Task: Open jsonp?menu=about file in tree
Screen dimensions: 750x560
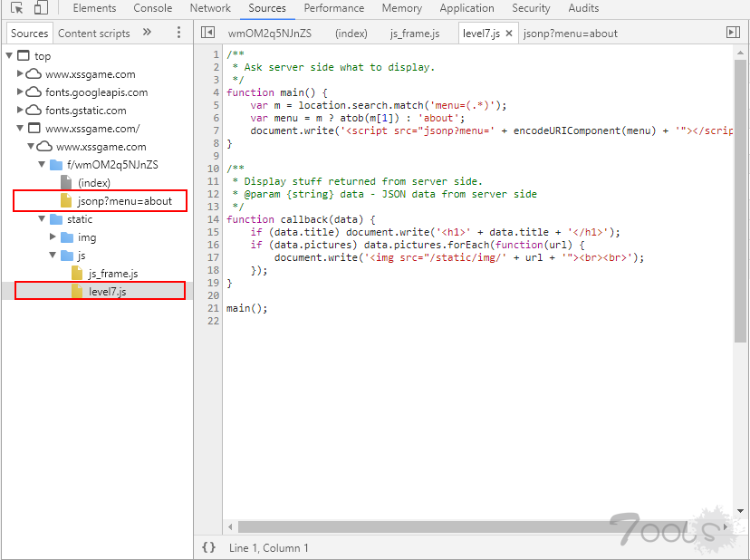Action: (x=124, y=201)
